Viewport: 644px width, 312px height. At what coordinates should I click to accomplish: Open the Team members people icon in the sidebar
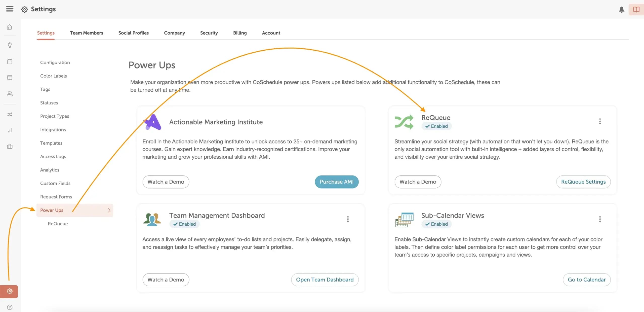tap(10, 94)
